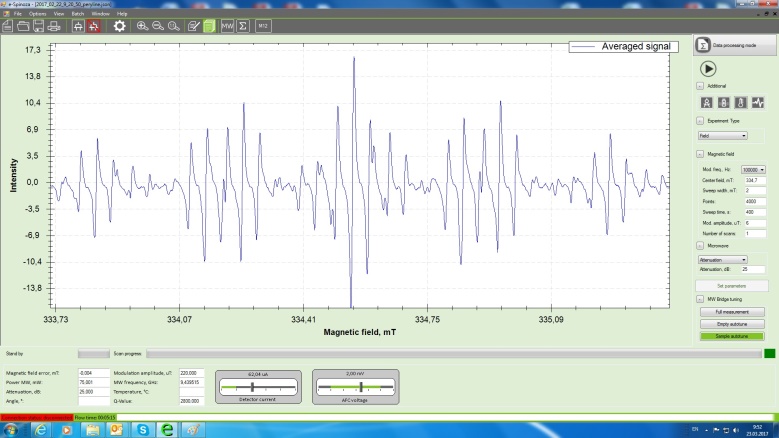Screen dimensions: 779x438
Task: Open the Options menu
Action: coord(37,14)
